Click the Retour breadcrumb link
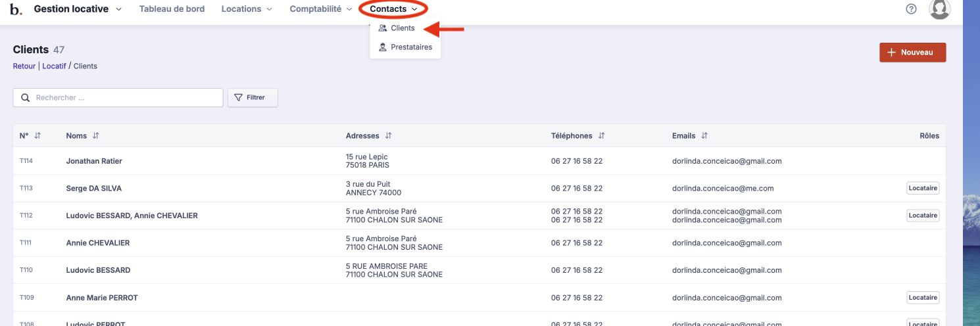The width and height of the screenshot is (980, 326). [24, 66]
